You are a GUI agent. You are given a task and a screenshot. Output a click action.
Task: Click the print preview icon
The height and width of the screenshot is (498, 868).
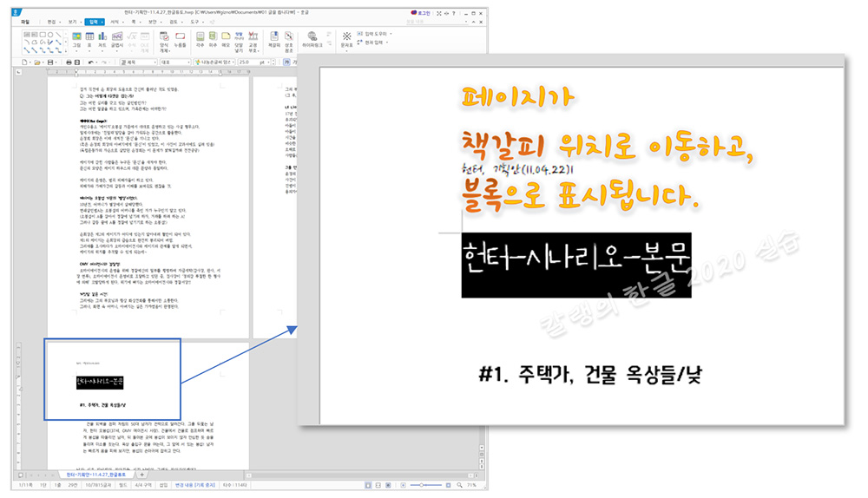(77, 62)
